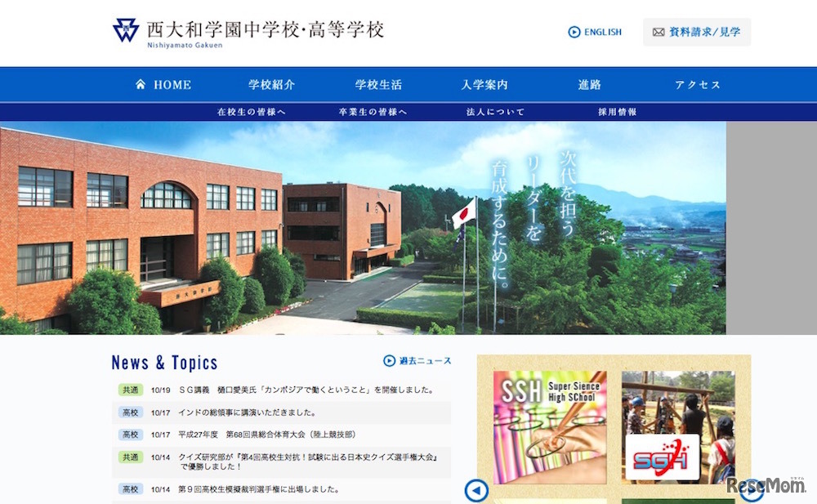Open the アクセス menu
This screenshot has height=504, width=817.
coord(699,84)
